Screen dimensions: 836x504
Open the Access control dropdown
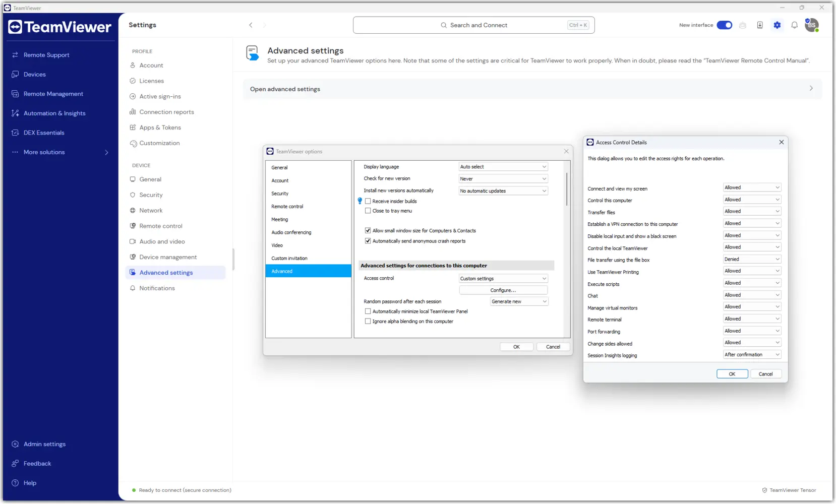(x=503, y=279)
